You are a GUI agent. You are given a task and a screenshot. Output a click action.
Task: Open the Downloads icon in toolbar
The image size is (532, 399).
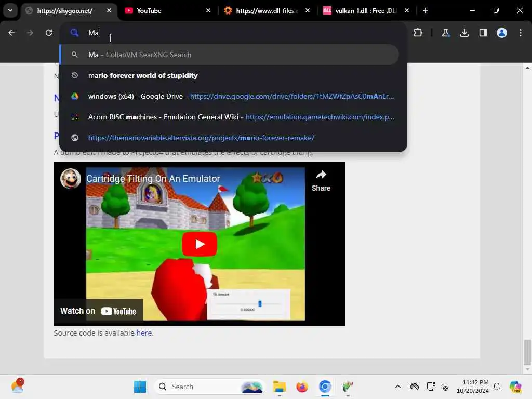[x=464, y=33]
